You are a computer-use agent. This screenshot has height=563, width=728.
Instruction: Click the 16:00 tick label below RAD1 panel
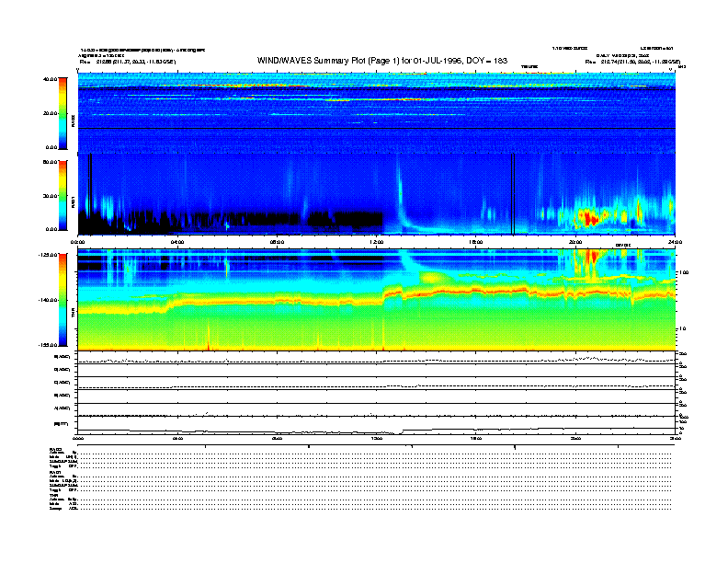(475, 242)
